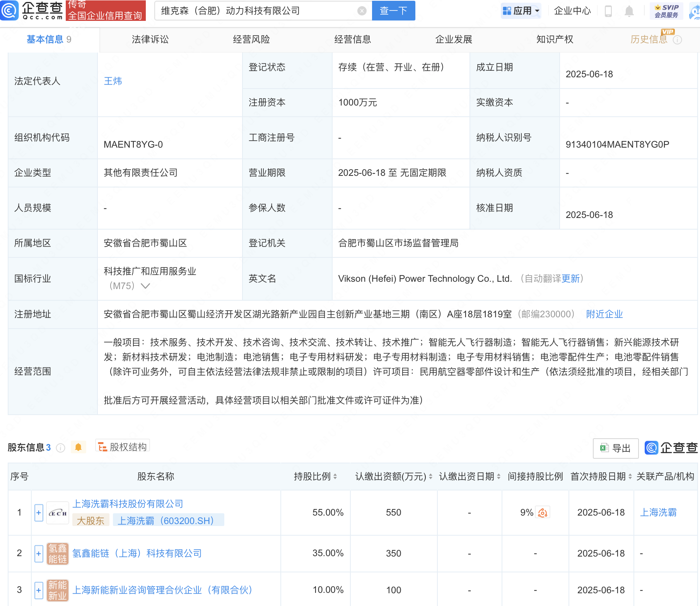This screenshot has height=606, width=700.
Task: Open 企业中心 in the header
Action: click(572, 11)
